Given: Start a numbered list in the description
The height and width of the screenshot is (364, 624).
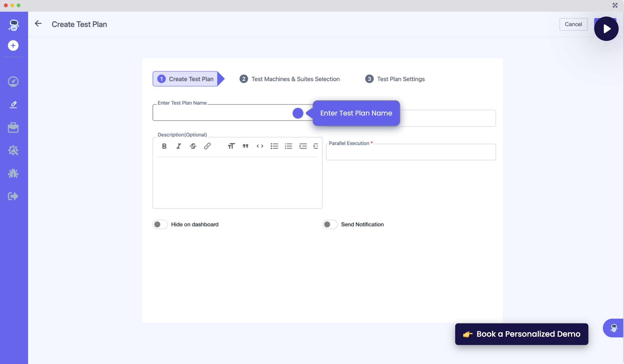Looking at the screenshot, I should (289, 146).
